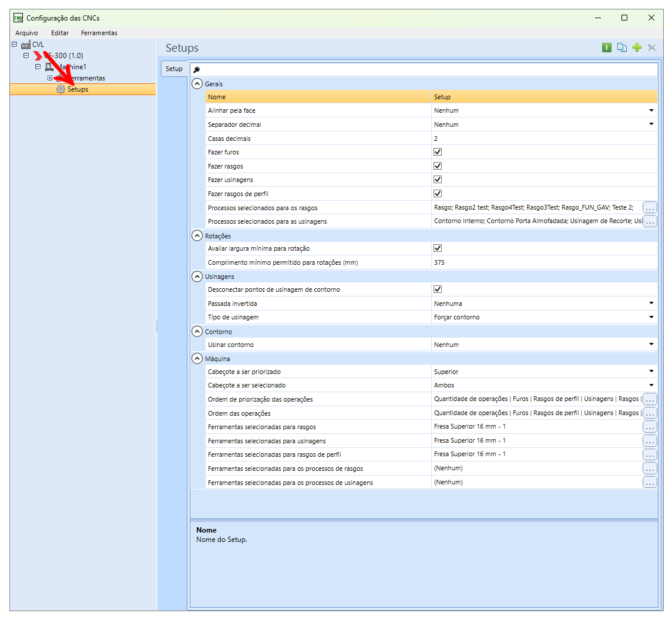672x620 pixels.
Task: Click the green 'I' icon in Setups header
Action: [606, 48]
